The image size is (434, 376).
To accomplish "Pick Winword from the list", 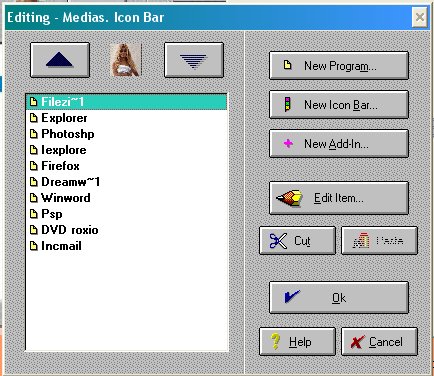I will point(127,198).
